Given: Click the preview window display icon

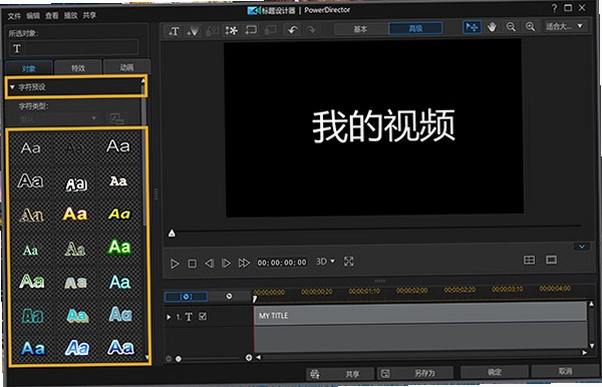Looking at the screenshot, I should 551,260.
